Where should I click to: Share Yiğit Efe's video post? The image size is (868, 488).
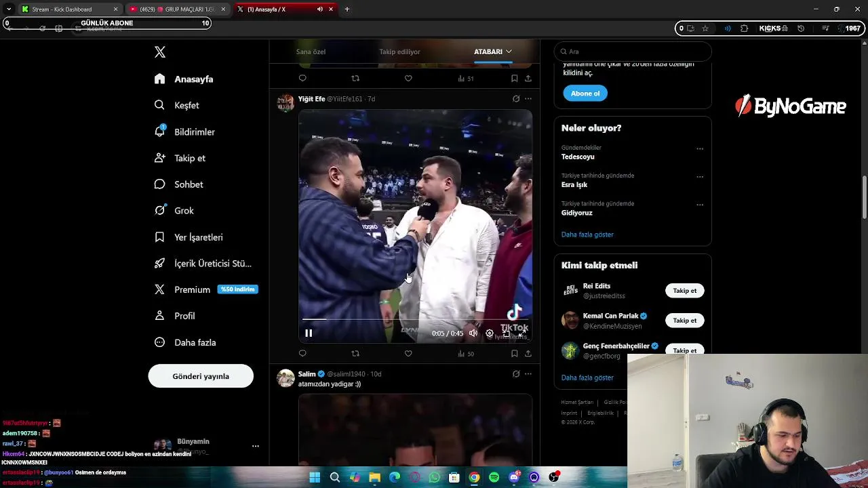528,354
